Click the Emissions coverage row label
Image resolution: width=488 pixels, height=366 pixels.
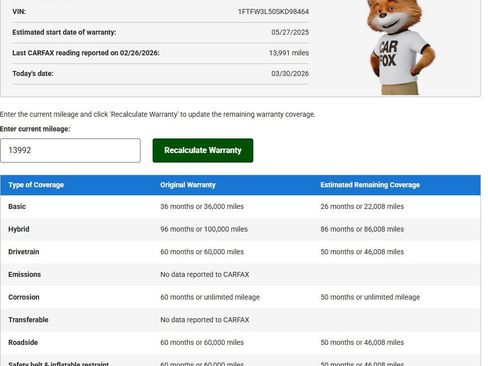pos(24,275)
